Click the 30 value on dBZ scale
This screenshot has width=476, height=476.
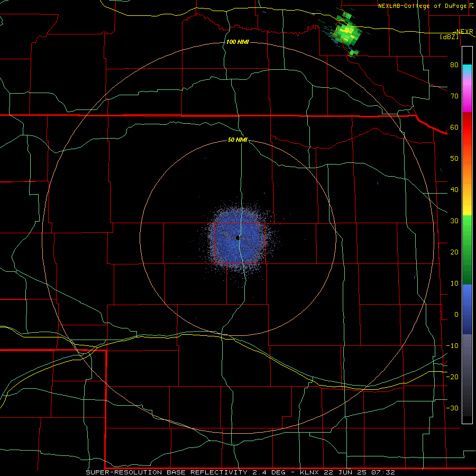tap(454, 221)
